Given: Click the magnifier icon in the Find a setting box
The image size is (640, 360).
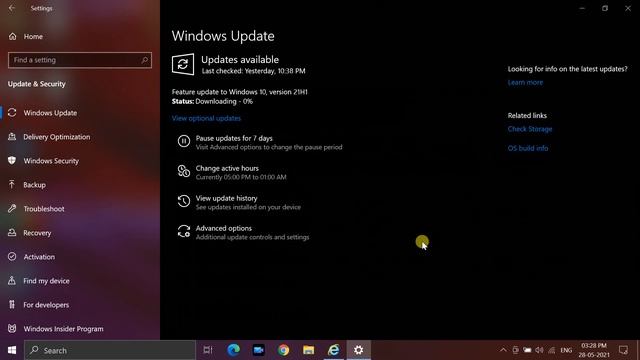Looking at the screenshot, I should [144, 60].
